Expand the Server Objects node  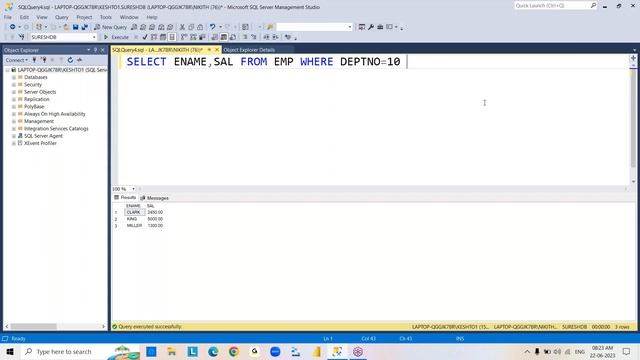pos(14,92)
